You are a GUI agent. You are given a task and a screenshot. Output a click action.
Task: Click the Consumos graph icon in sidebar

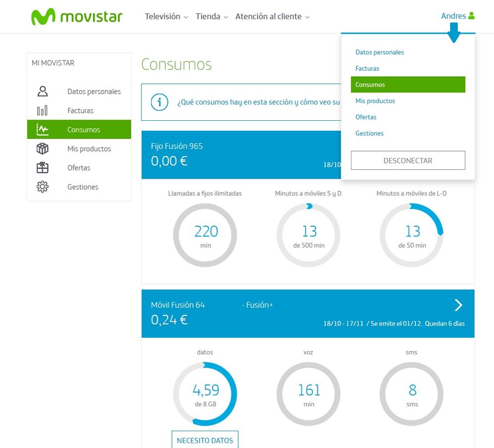pyautogui.click(x=43, y=130)
